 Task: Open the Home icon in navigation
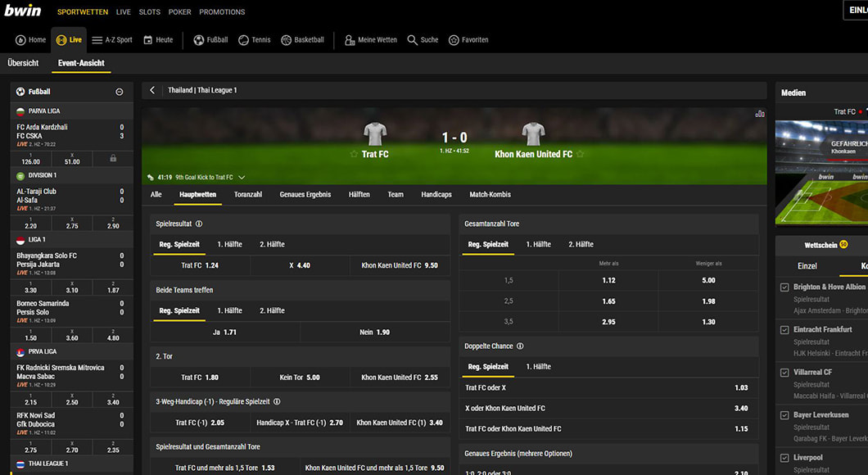pyautogui.click(x=20, y=40)
